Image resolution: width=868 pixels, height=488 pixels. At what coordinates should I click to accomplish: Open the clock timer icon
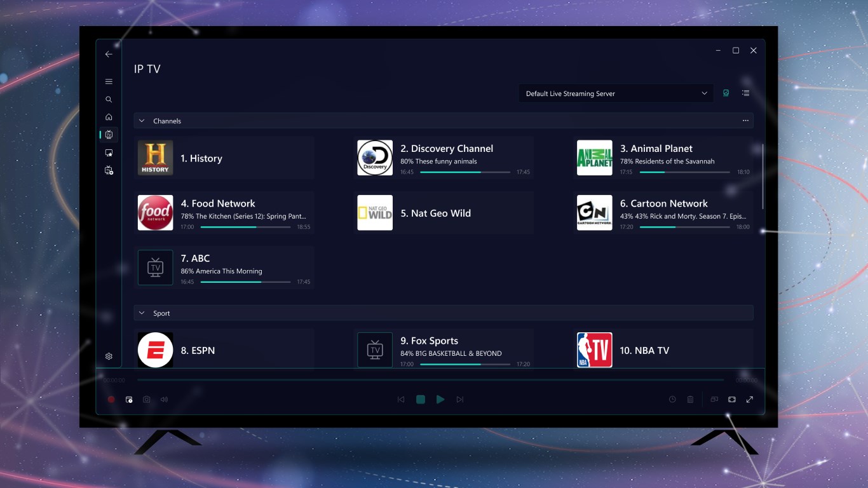(x=672, y=400)
